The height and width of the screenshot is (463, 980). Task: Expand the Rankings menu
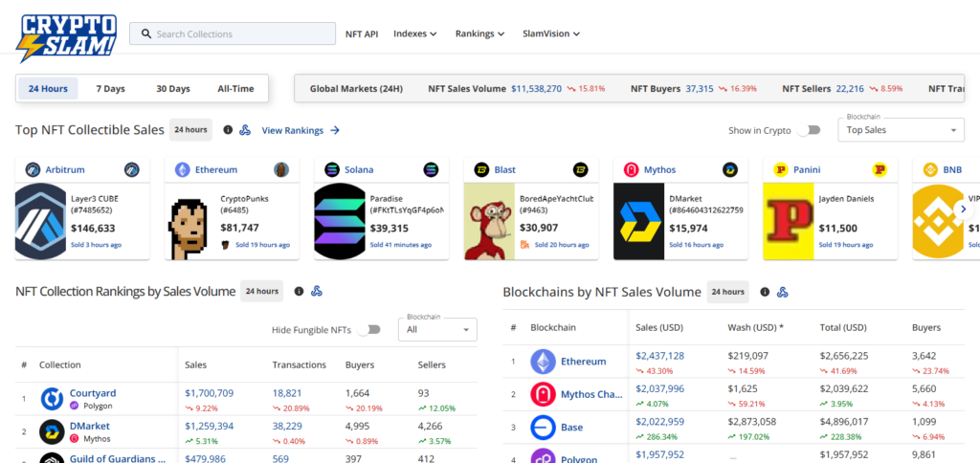click(x=480, y=33)
